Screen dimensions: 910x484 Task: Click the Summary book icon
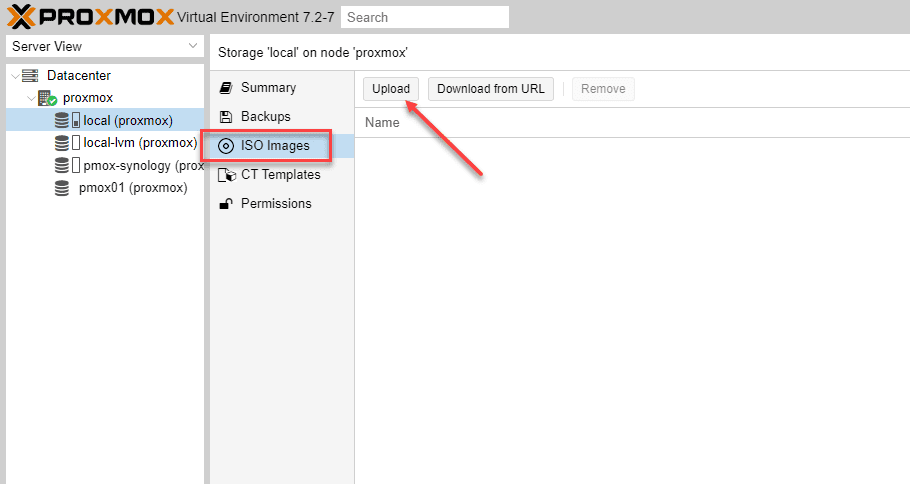[x=226, y=88]
